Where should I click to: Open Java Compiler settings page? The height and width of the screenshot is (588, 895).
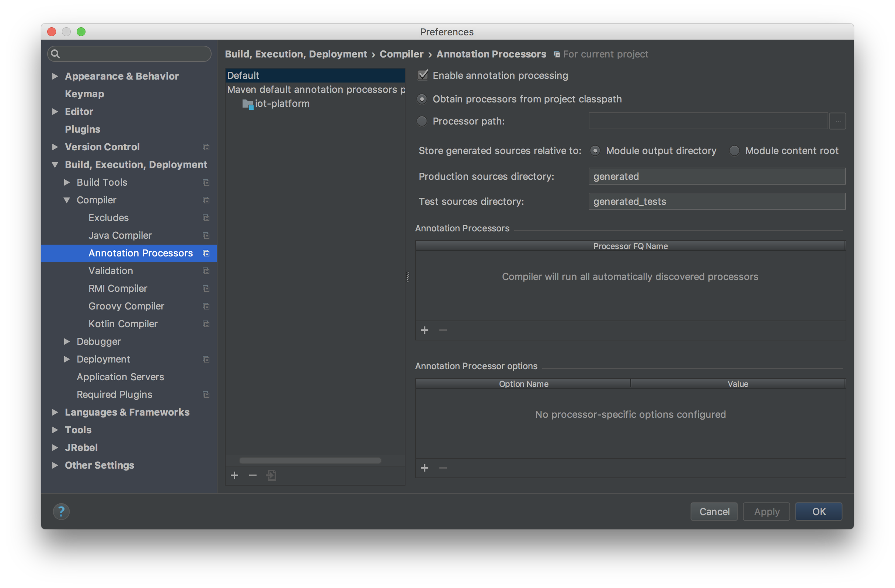pos(120,235)
